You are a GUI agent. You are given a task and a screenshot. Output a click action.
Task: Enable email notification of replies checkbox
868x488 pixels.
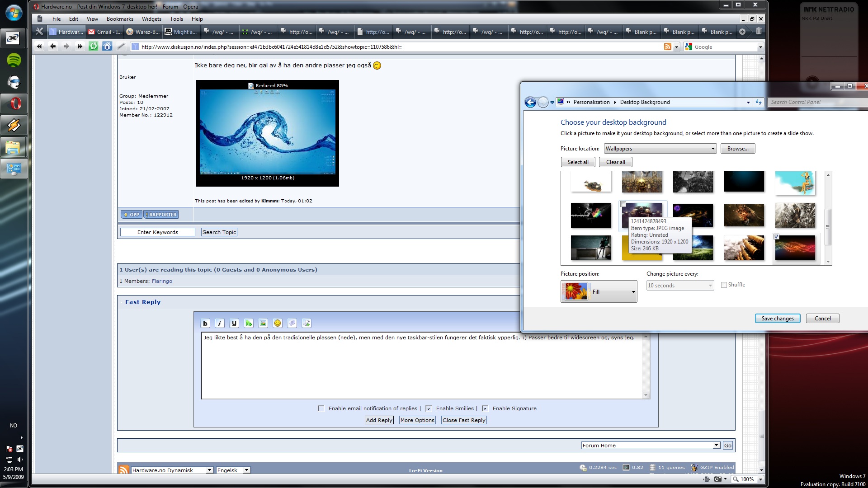(x=321, y=408)
